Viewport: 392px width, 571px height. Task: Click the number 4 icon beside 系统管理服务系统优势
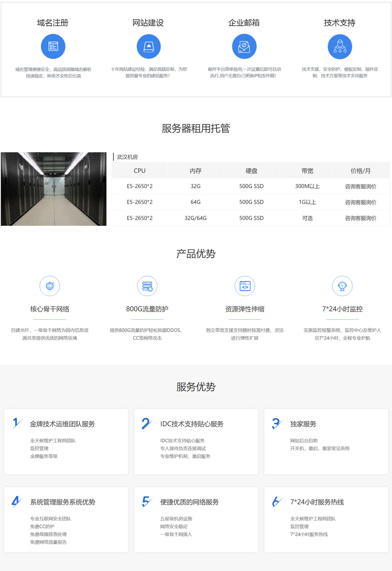(16, 502)
